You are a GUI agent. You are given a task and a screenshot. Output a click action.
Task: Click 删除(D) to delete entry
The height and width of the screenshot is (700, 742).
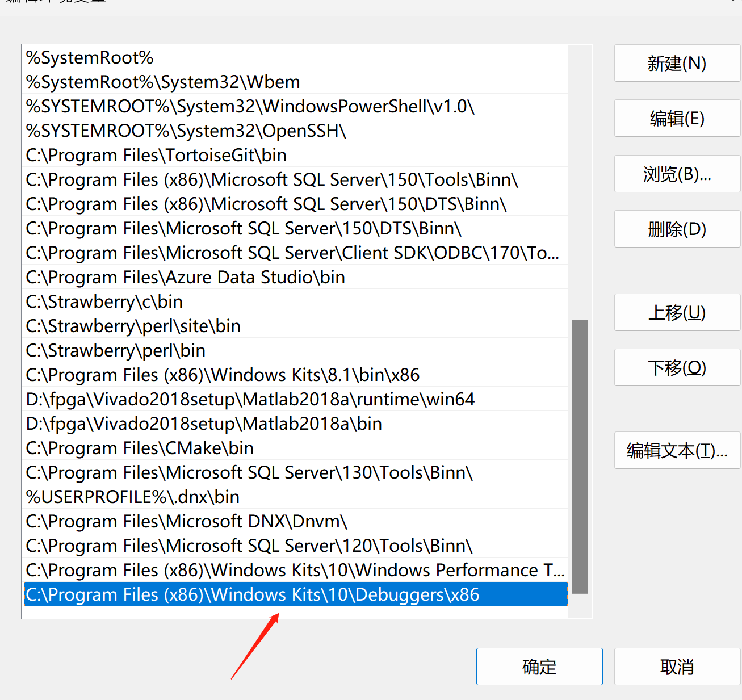tap(677, 229)
